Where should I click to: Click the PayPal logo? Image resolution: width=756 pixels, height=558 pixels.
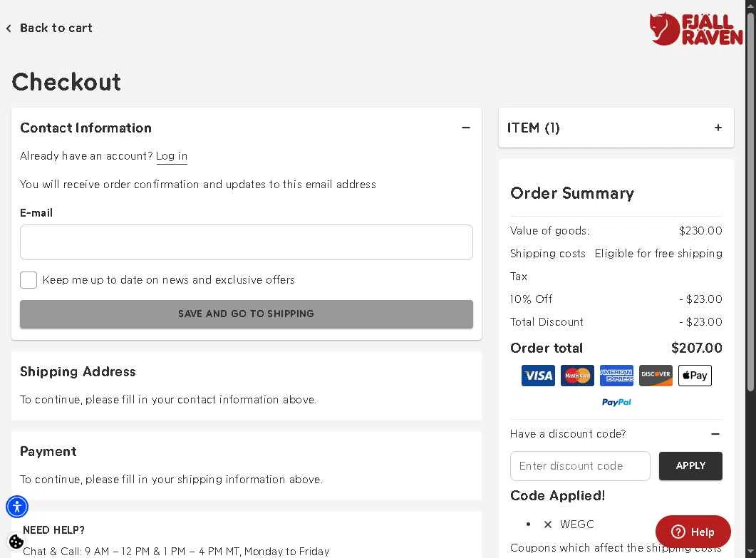pos(616,402)
